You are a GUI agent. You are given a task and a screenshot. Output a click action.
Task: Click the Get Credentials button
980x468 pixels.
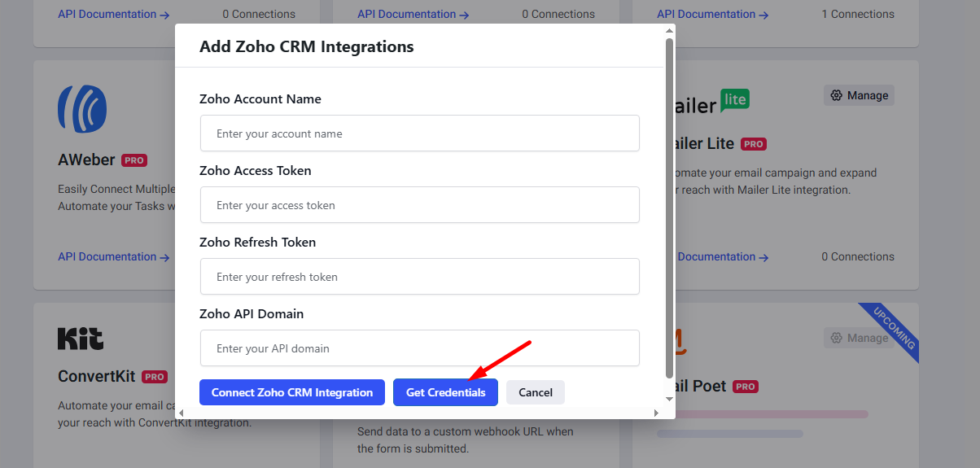(445, 392)
